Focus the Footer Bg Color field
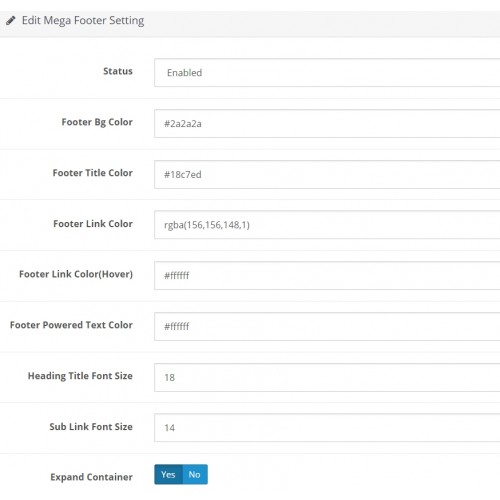This screenshot has width=500, height=500. click(x=327, y=123)
